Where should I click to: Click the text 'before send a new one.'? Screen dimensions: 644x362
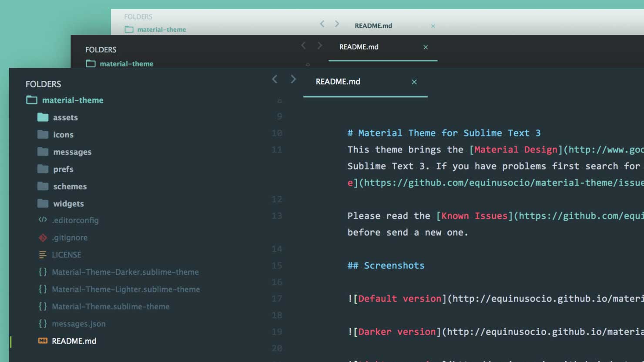tap(408, 232)
